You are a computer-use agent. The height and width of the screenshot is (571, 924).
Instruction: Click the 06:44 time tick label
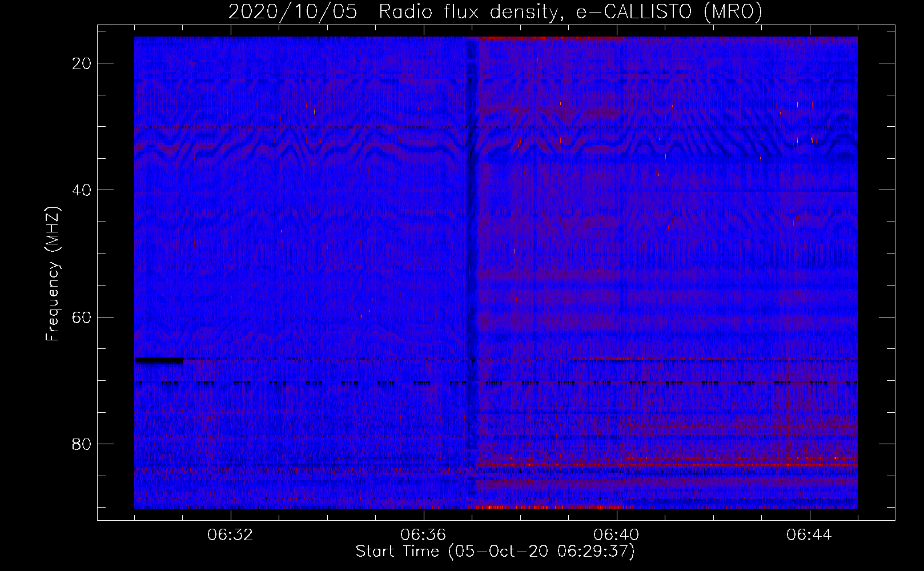coord(810,535)
